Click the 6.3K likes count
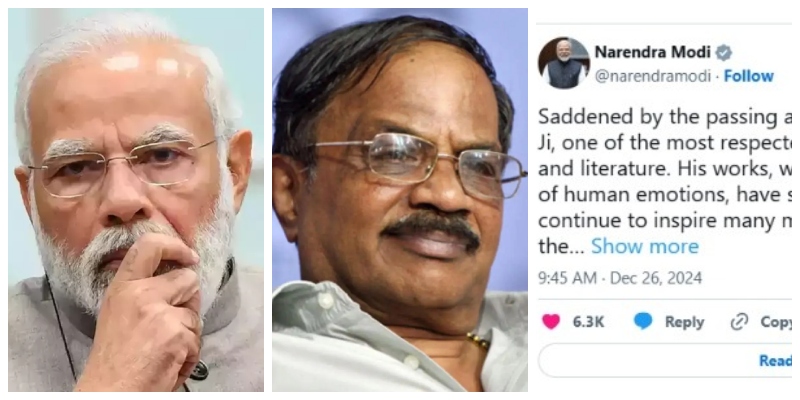Viewport: 800px width, 400px height. [x=588, y=322]
